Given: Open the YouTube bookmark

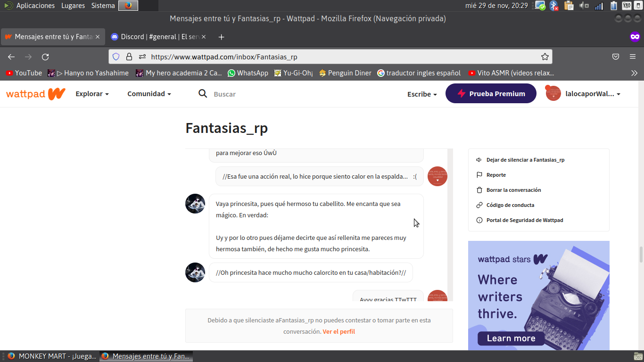Looking at the screenshot, I should (24, 73).
